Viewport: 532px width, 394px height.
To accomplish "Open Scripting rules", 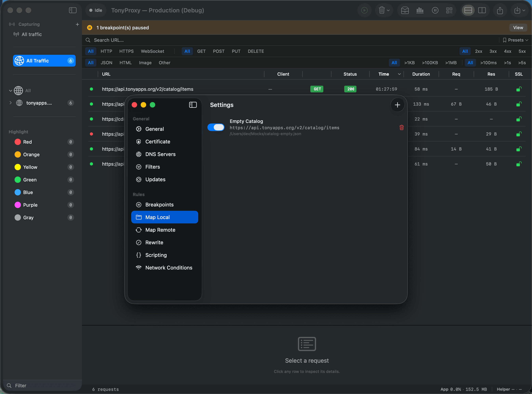I will (165, 255).
